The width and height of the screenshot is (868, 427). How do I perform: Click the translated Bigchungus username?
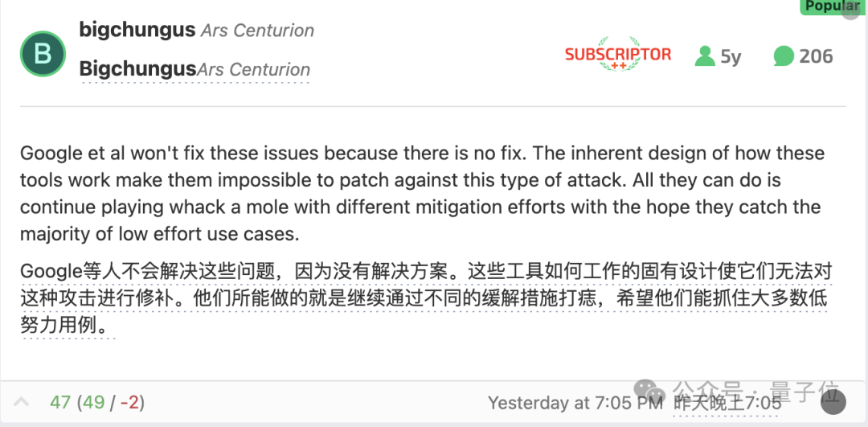137,70
